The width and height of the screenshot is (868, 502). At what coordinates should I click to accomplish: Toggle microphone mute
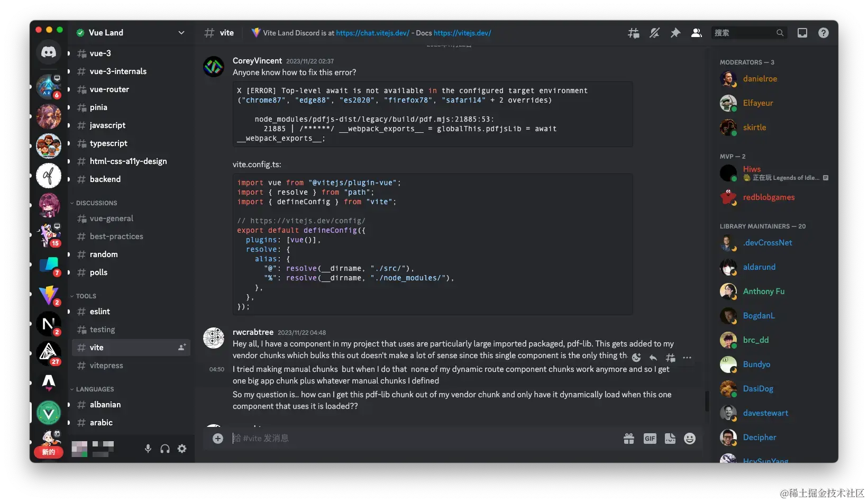148,449
